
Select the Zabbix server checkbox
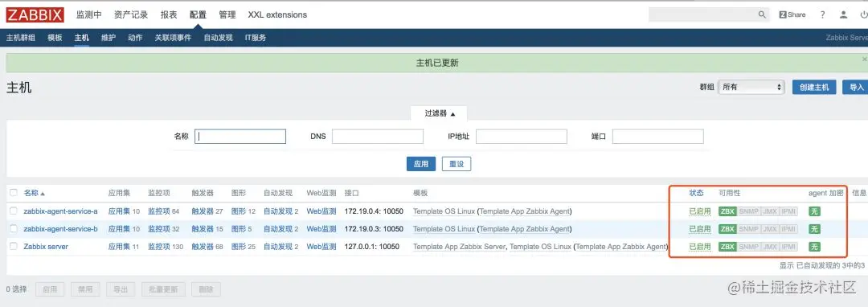click(x=14, y=246)
